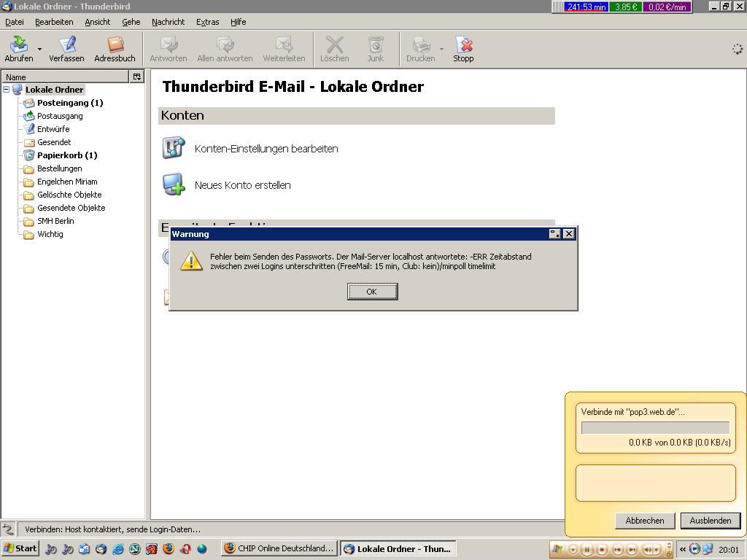Launch Opera from quick launch bar
The width and height of the screenshot is (747, 560).
pyautogui.click(x=185, y=549)
